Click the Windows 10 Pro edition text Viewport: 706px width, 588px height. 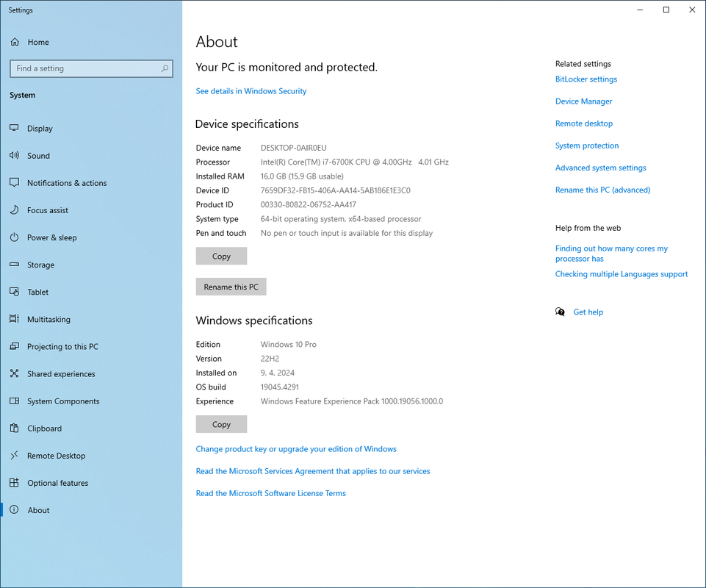tap(289, 344)
